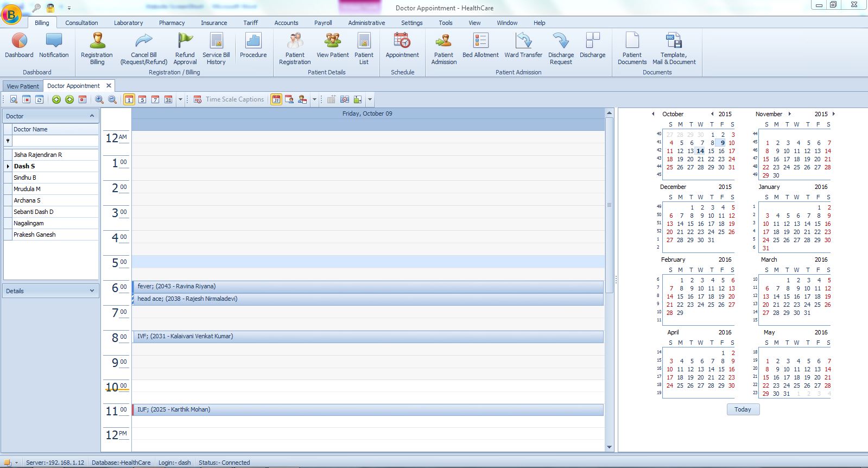Screen dimensions: 868x468
Task: Go to next month arrow beside November
Action: click(x=789, y=114)
